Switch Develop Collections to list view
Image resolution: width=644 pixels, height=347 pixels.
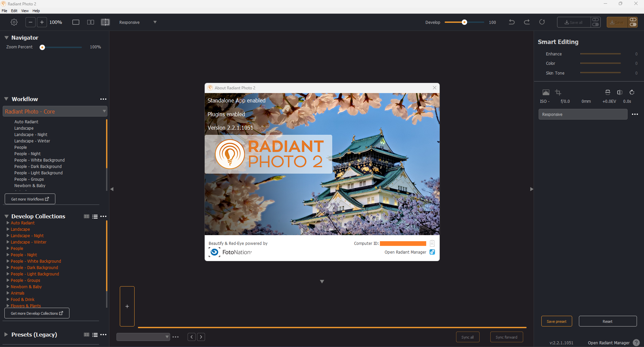pos(95,217)
